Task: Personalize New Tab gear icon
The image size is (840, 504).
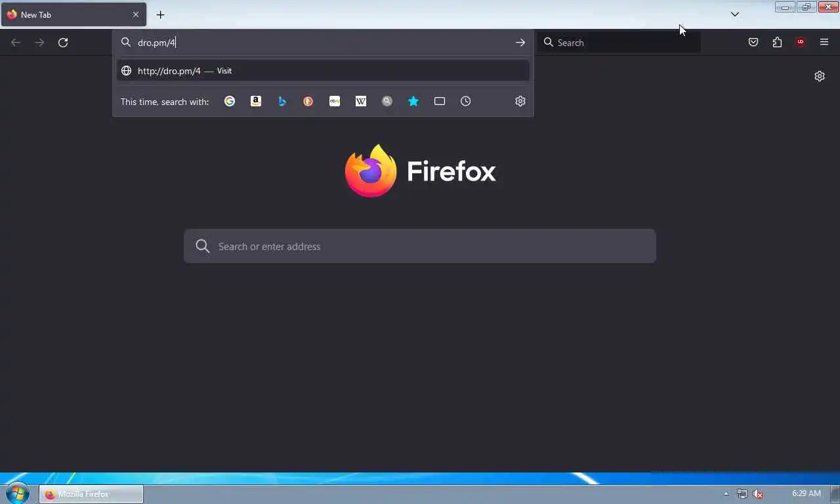Action: 820,76
